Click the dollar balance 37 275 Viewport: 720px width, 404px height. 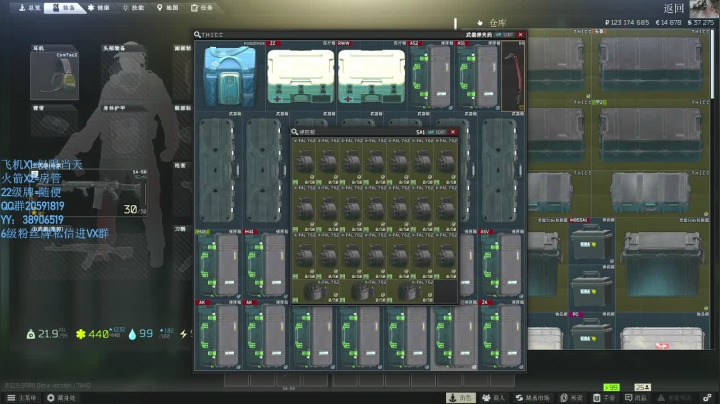[701, 22]
